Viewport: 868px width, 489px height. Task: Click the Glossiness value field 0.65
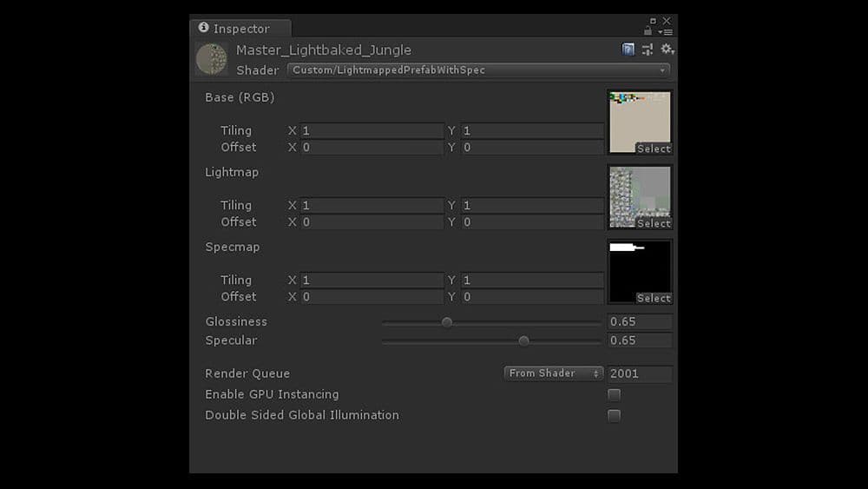point(640,321)
